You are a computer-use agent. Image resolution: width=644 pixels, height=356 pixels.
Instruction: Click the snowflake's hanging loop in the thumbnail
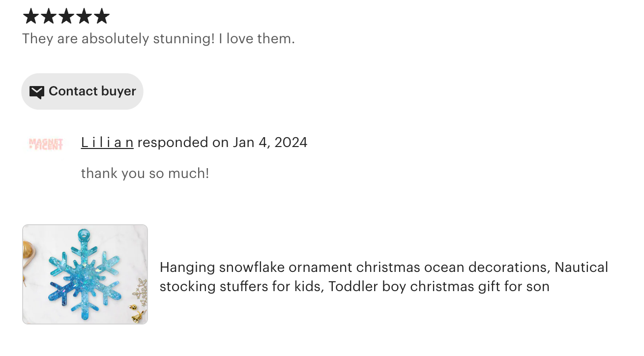tap(88, 235)
